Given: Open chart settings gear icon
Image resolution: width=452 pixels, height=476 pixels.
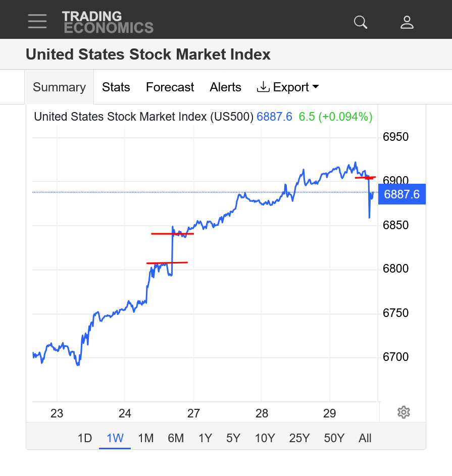Looking at the screenshot, I should pyautogui.click(x=403, y=412).
